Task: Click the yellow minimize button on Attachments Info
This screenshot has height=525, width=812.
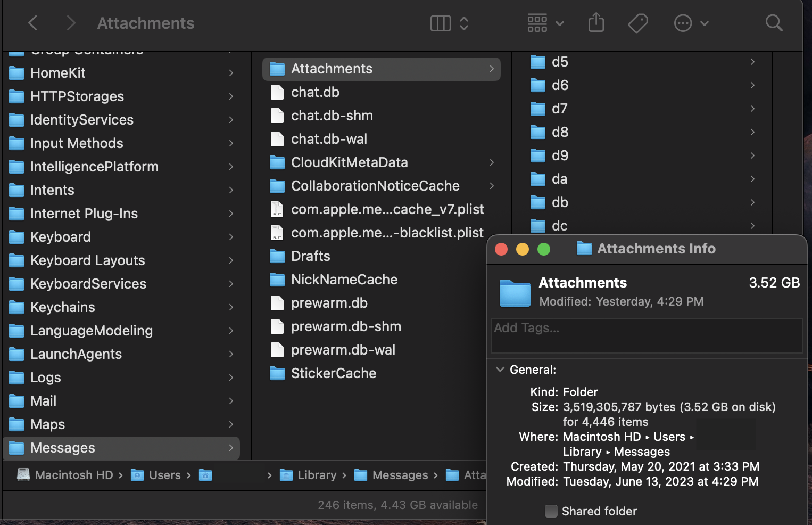Action: click(x=523, y=249)
